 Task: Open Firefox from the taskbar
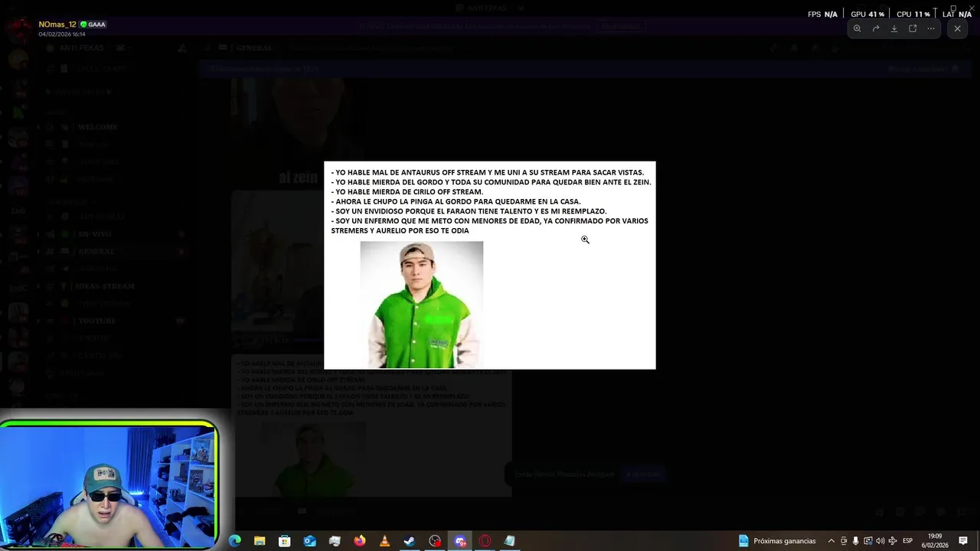point(360,541)
